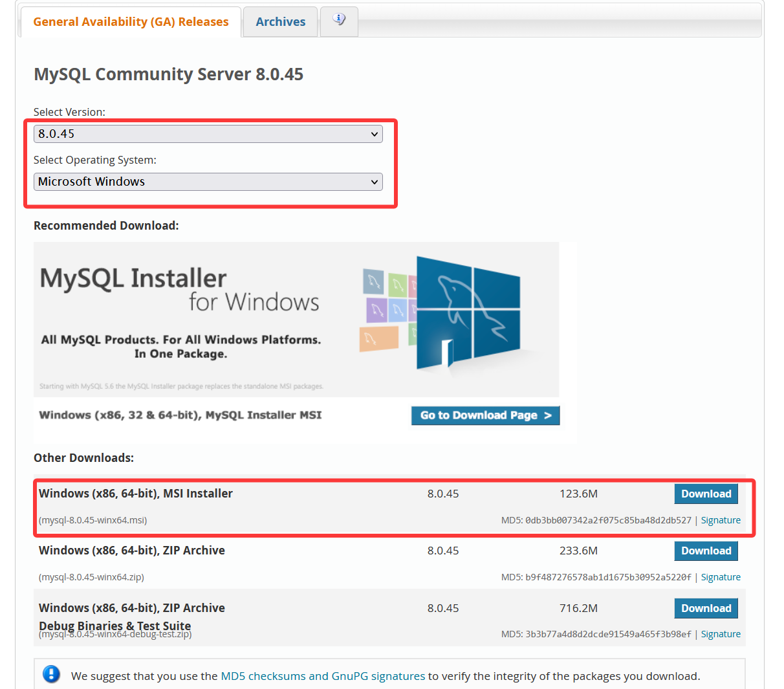Download the 716.2M Debug Binaries ZIP
This screenshot has height=689, width=784.
pos(706,608)
